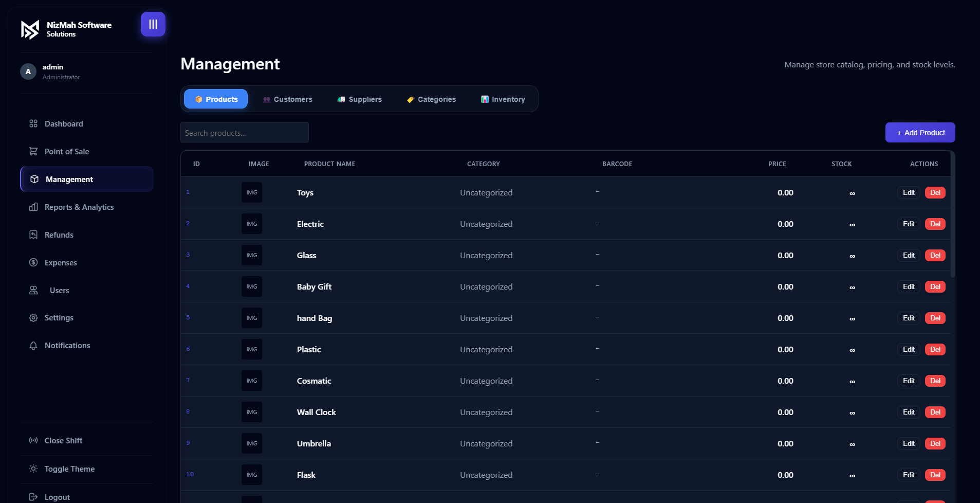Viewport: 980px width, 503px height.
Task: Switch to the Inventory tab
Action: click(x=503, y=99)
